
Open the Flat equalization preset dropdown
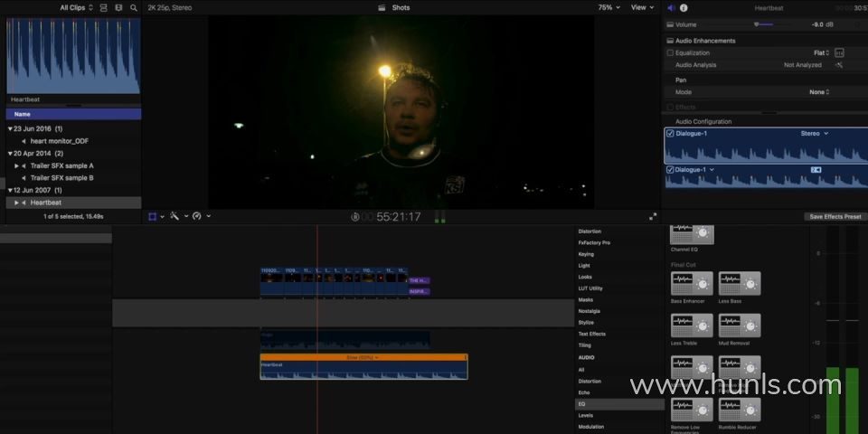point(822,53)
